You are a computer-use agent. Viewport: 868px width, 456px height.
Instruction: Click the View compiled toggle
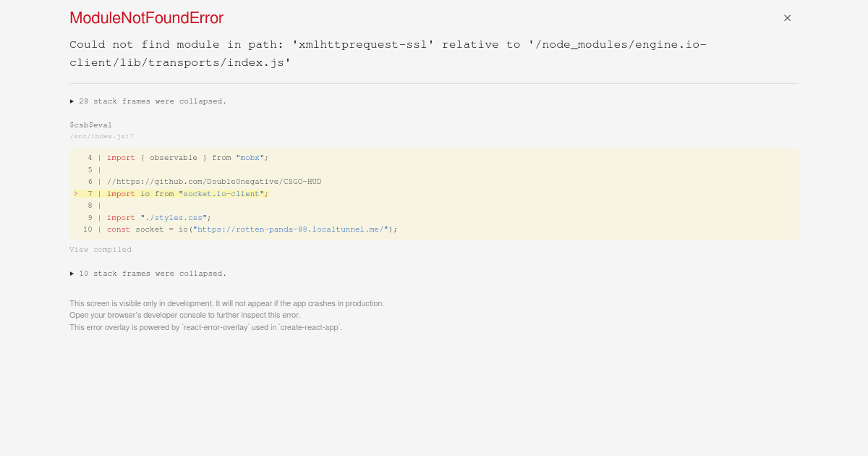101,250
